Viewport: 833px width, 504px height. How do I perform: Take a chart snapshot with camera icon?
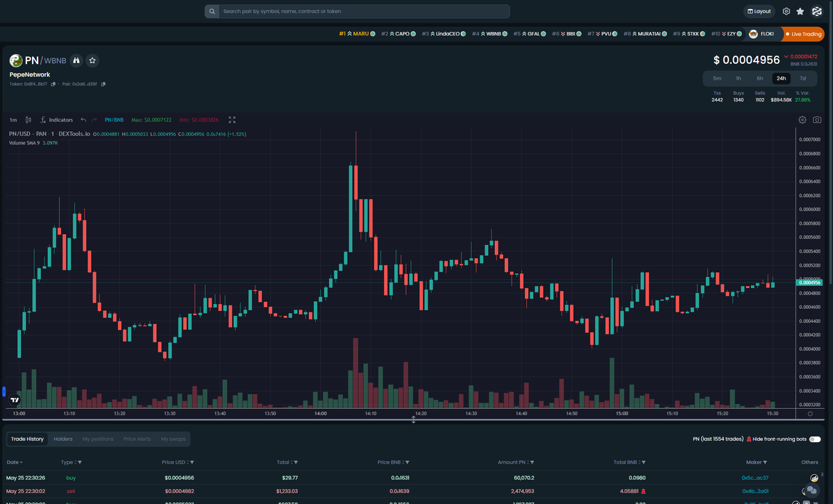(818, 119)
